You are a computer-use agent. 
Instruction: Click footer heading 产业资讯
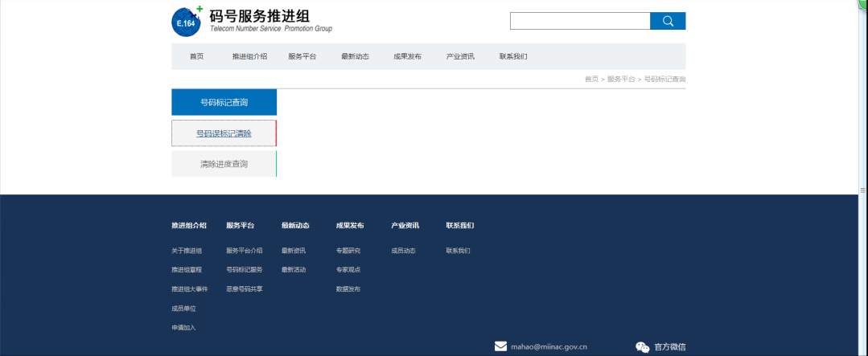click(x=405, y=226)
